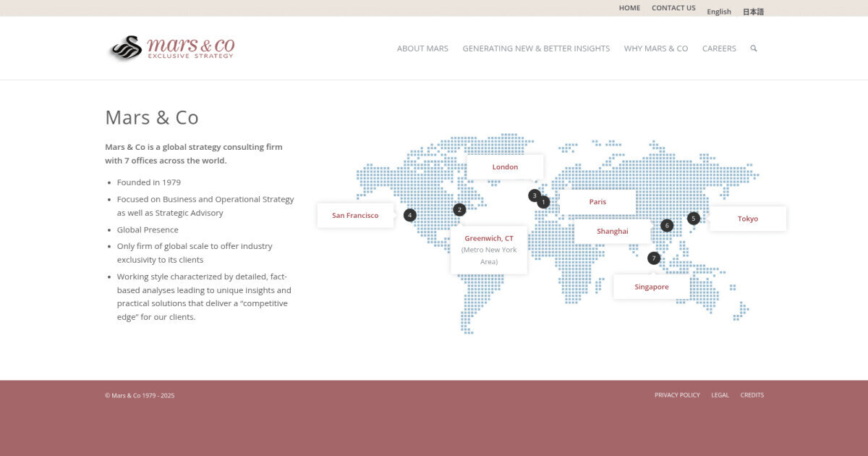
Task: Open the Credits footer link
Action: tap(752, 395)
